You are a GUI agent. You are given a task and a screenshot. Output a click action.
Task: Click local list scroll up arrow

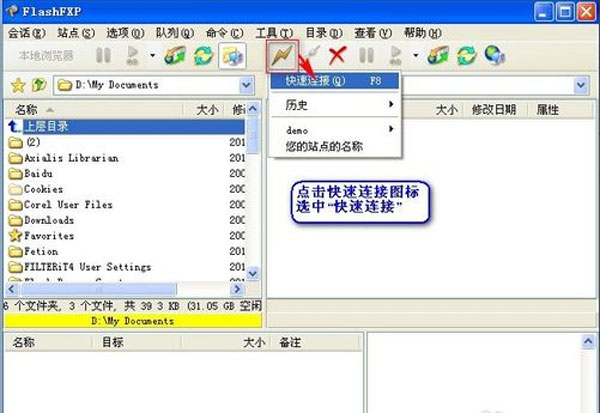[x=253, y=109]
